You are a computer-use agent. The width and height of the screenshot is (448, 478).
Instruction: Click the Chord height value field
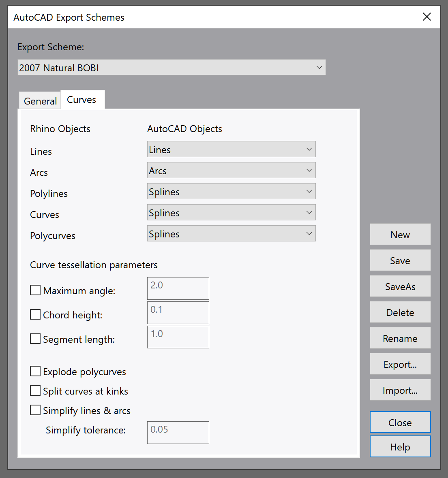[x=178, y=313]
